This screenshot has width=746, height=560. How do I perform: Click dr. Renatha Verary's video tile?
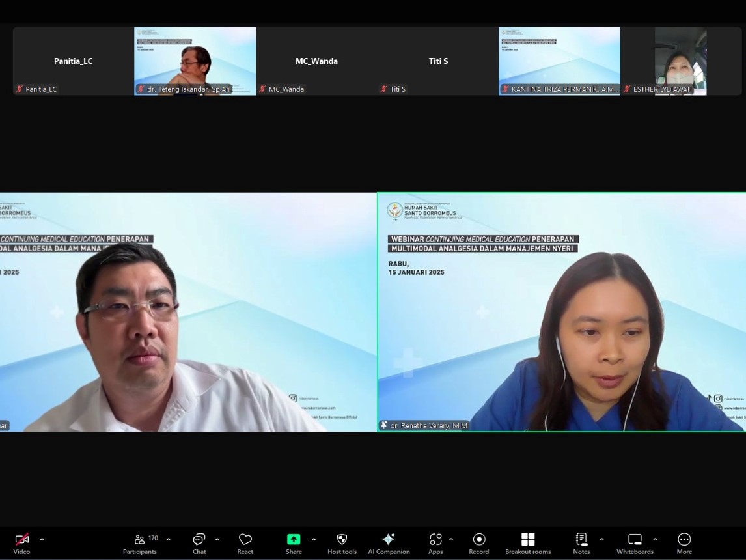tap(561, 312)
